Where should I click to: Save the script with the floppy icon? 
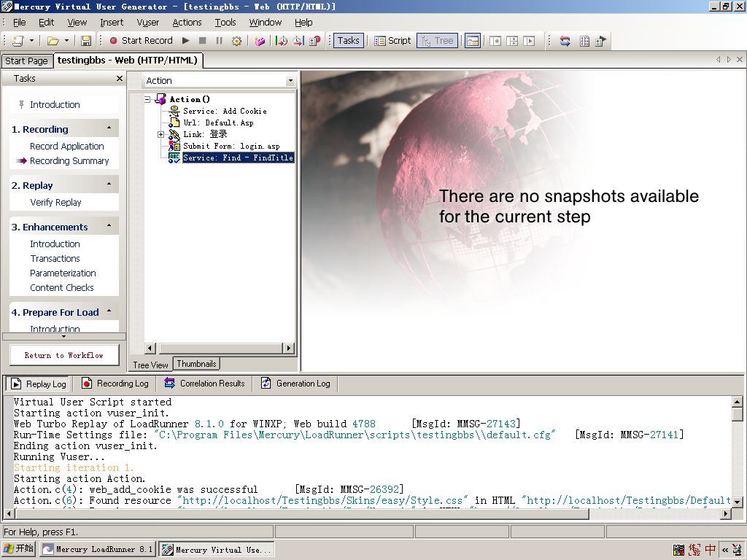[x=86, y=41]
